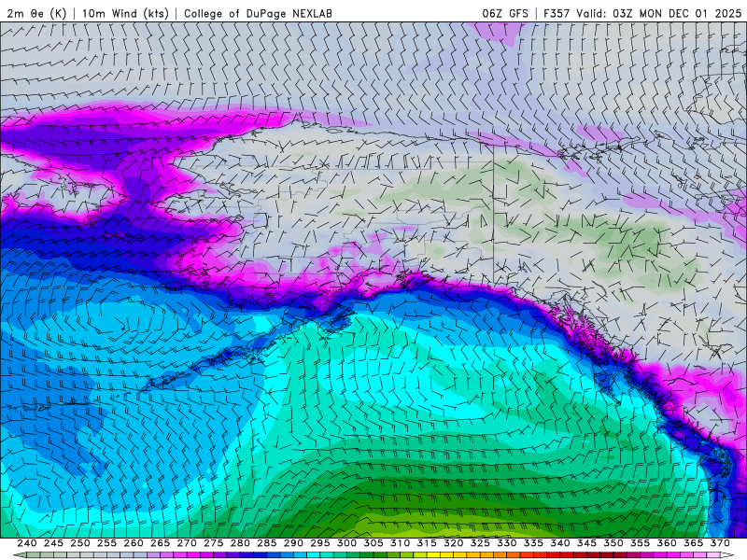The image size is (747, 560).
Task: Click the 370 value on the color scale
Action: tap(720, 543)
